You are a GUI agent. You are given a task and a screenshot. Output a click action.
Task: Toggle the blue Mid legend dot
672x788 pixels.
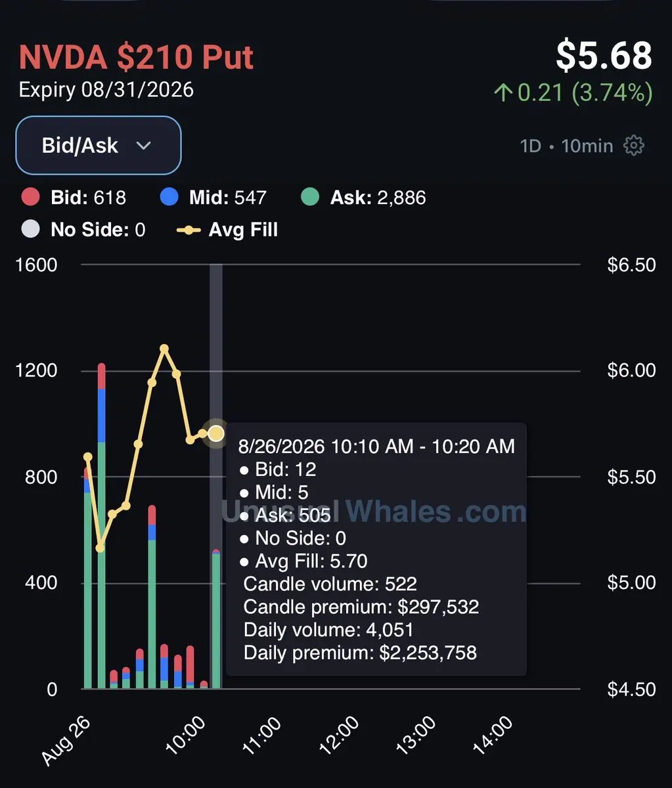pos(169,197)
